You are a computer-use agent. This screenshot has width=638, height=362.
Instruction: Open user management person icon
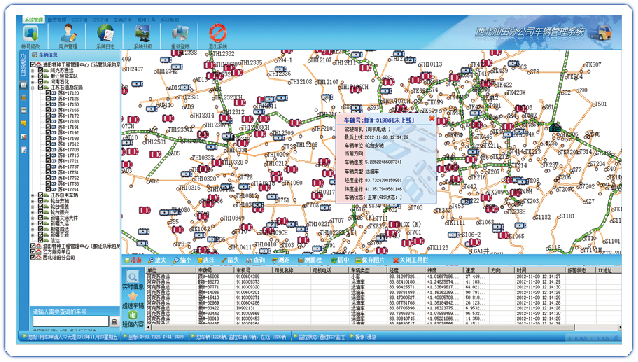[x=68, y=33]
